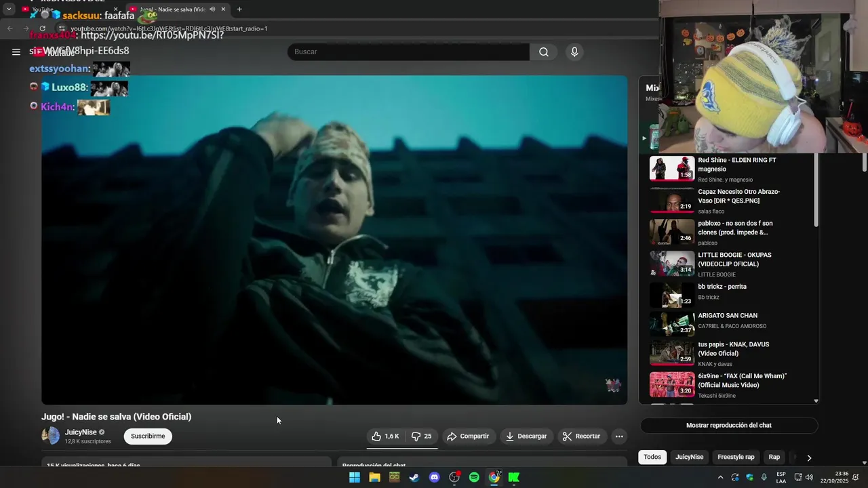Dislike the video showing 25
Image resolution: width=868 pixels, height=488 pixels.
point(422,436)
